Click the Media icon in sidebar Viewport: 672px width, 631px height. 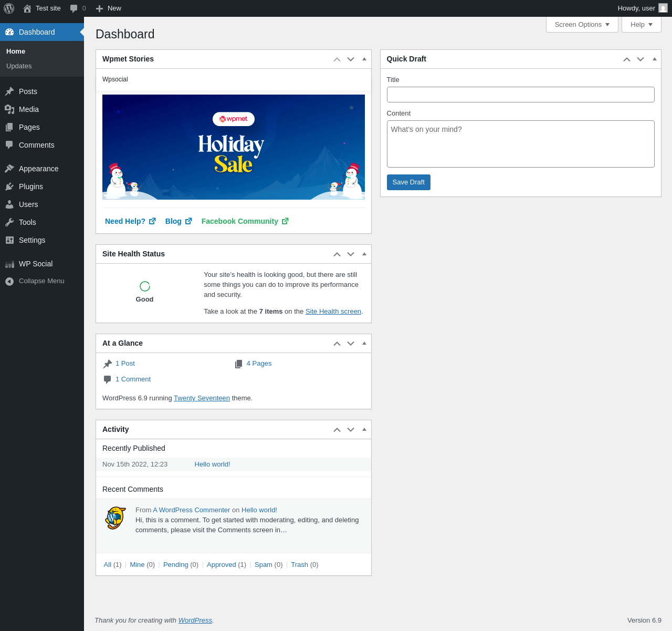pyautogui.click(x=9, y=109)
